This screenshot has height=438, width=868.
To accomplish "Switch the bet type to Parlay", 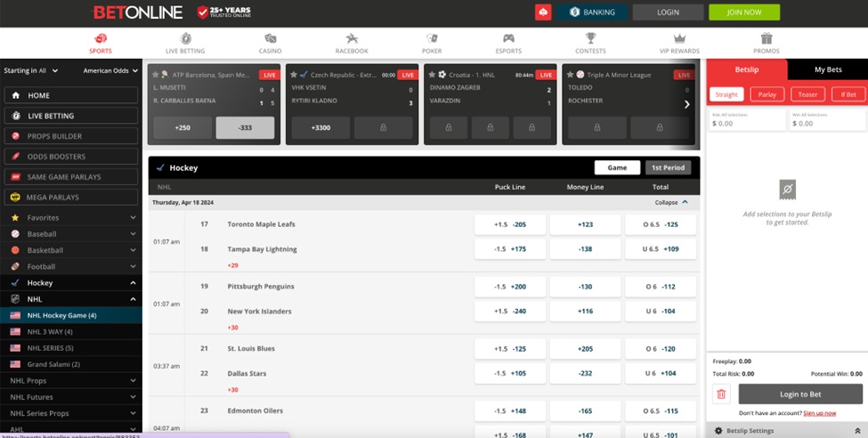I will (767, 94).
